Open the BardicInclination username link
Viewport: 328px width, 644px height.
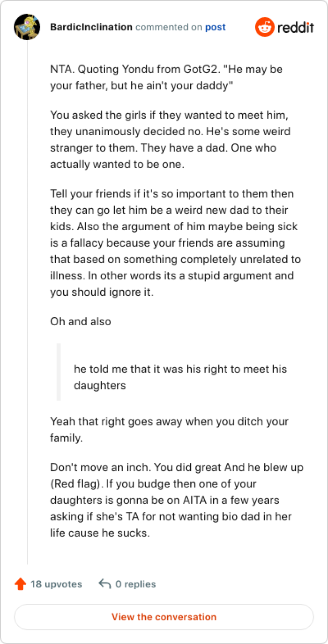(91, 27)
